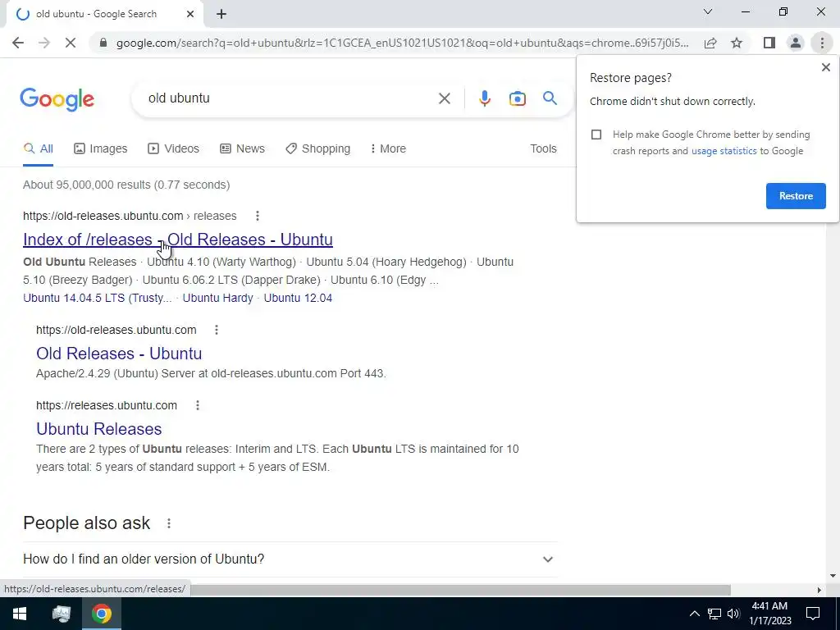Image resolution: width=840 pixels, height=630 pixels.
Task: Switch to the Videos tab
Action: tap(173, 148)
